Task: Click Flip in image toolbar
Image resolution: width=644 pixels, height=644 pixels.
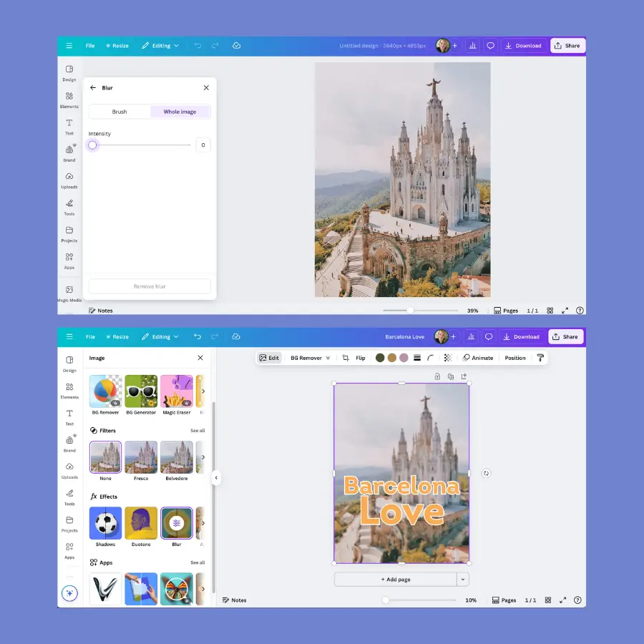Action: point(360,358)
